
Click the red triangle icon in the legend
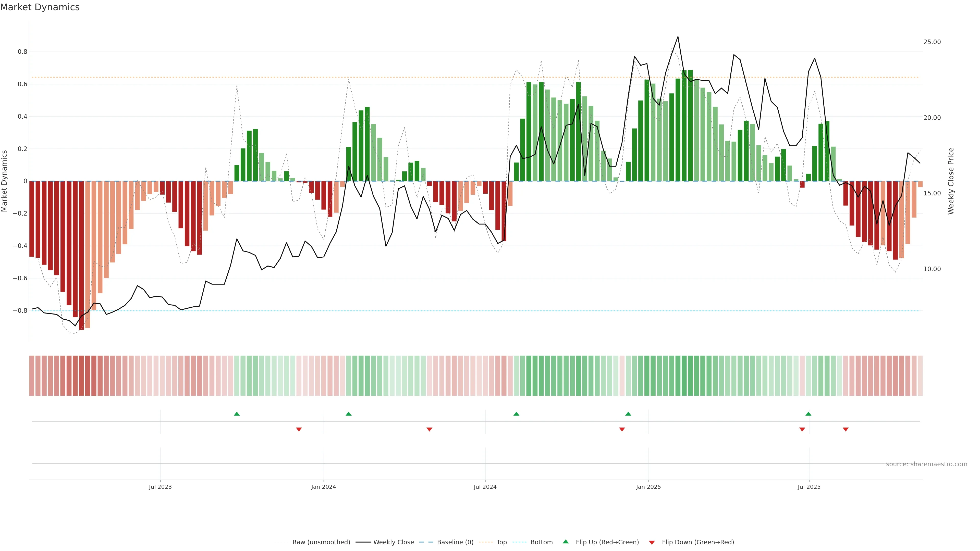652,542
